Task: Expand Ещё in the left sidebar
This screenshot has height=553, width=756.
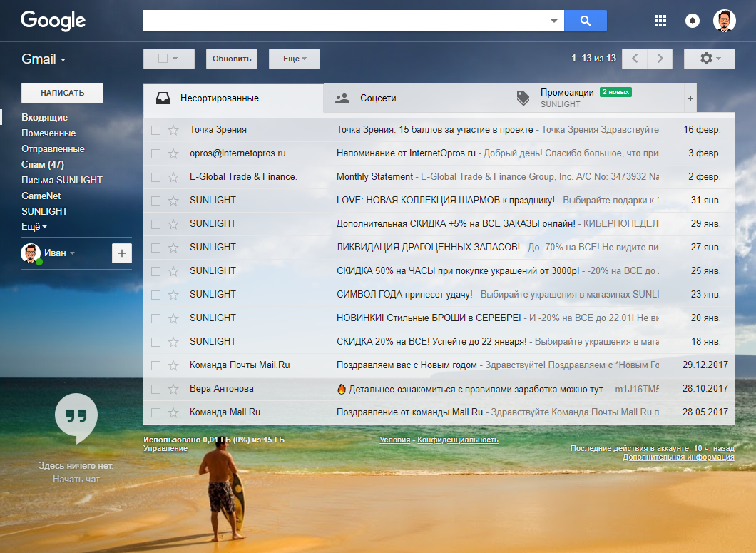Action: point(34,227)
